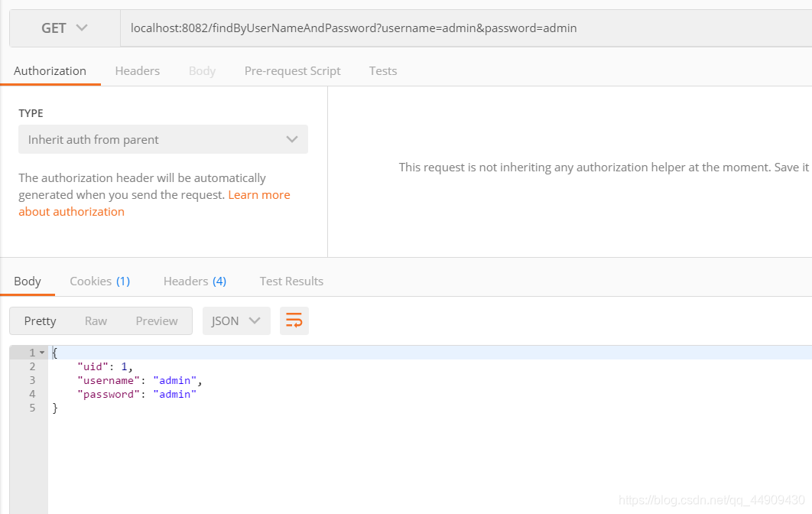
Task: Open the JSON format dropdown
Action: (x=236, y=320)
